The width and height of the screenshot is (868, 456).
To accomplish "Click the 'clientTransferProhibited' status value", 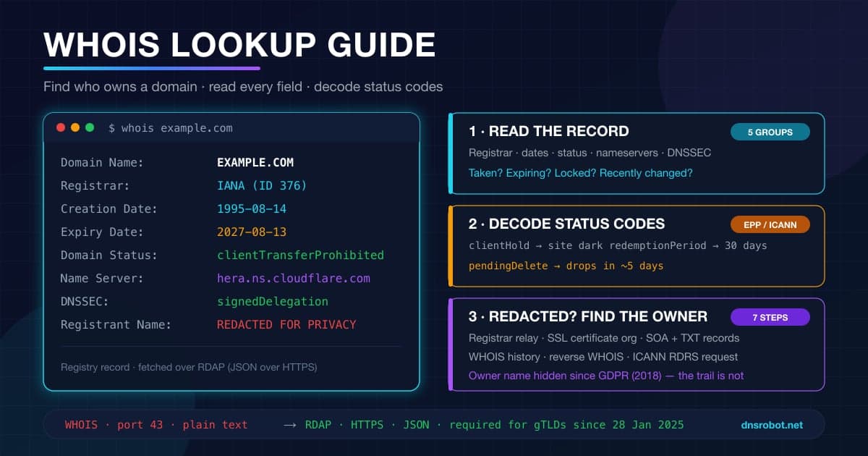I will pos(300,256).
